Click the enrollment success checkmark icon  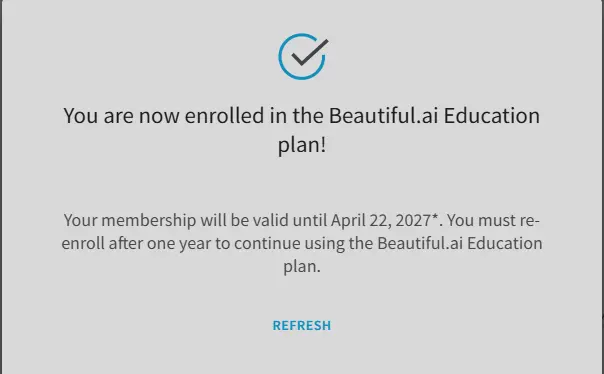[303, 56]
